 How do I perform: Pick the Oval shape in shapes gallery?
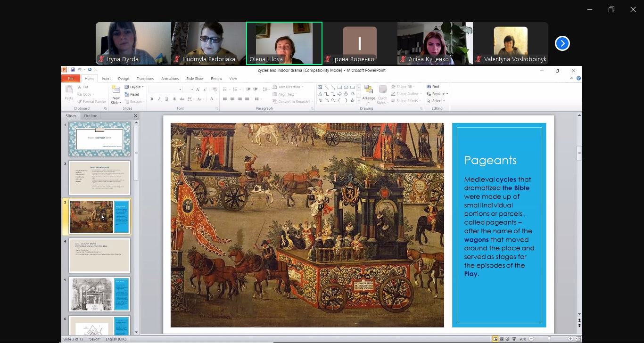tap(346, 87)
